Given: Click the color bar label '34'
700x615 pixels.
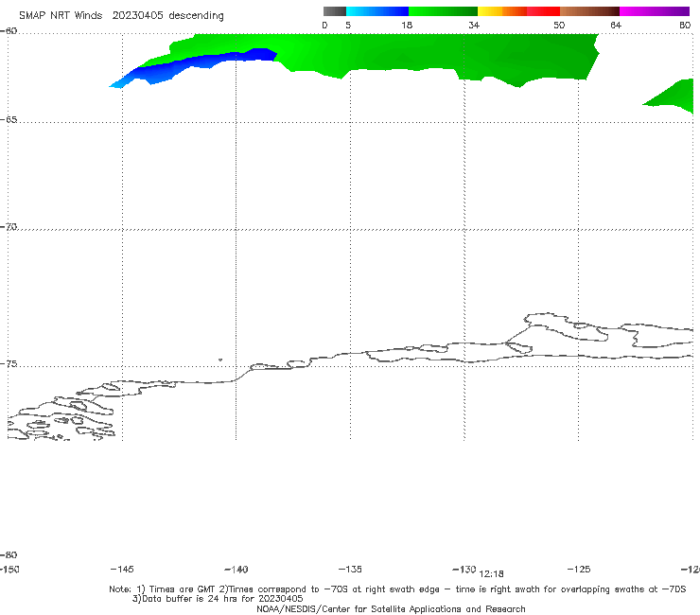Looking at the screenshot, I should point(474,25).
